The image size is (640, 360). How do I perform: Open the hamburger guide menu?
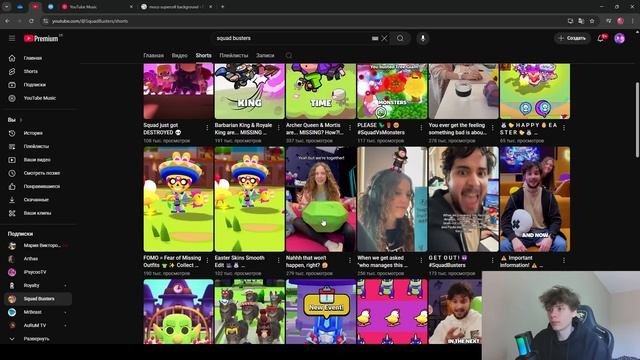point(12,38)
